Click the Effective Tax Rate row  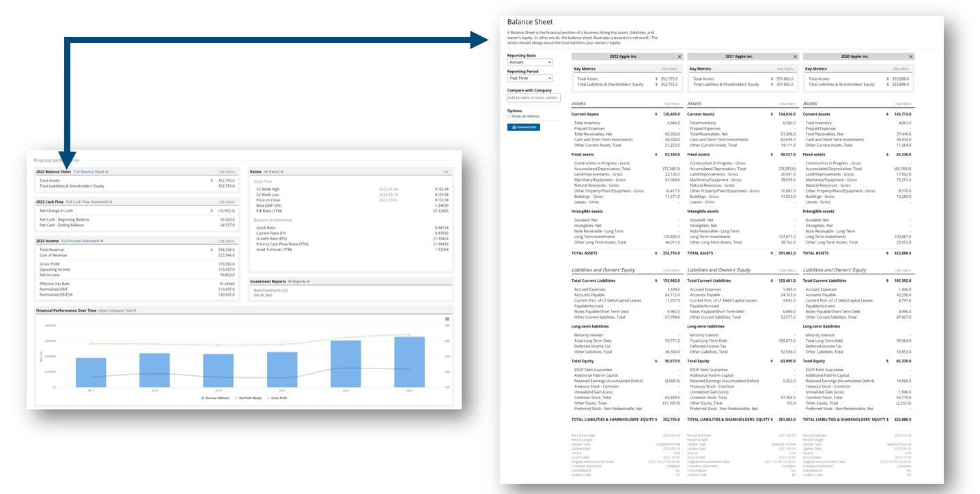pyautogui.click(x=137, y=283)
